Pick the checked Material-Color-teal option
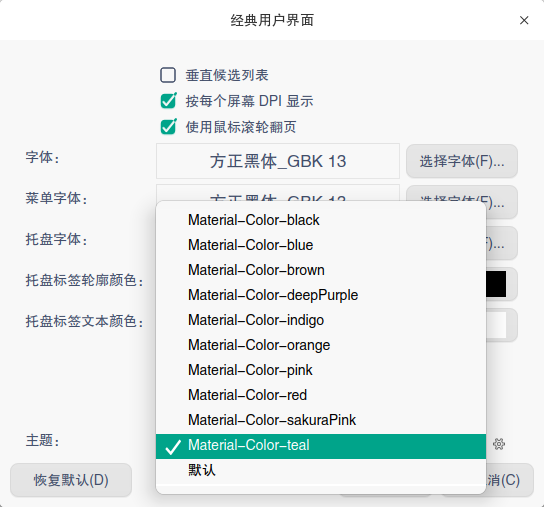Image resolution: width=544 pixels, height=507 pixels. (x=321, y=446)
